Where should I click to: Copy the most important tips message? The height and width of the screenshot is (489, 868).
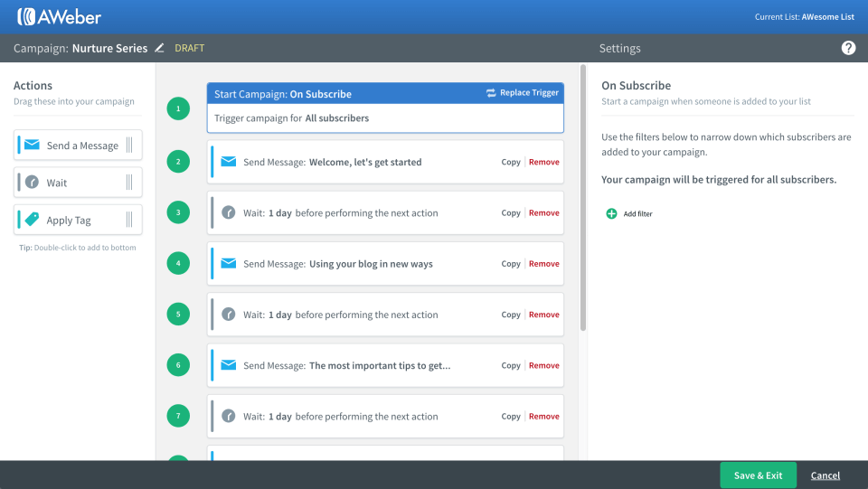pos(511,366)
